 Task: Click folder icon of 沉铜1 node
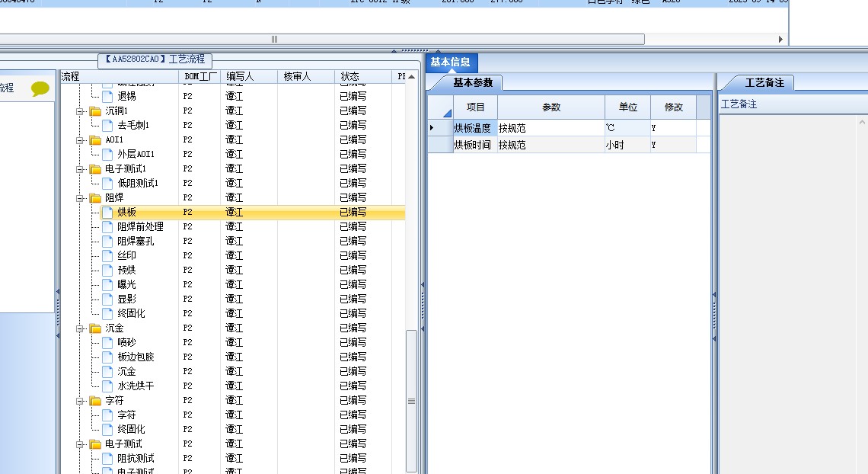pyautogui.click(x=95, y=111)
